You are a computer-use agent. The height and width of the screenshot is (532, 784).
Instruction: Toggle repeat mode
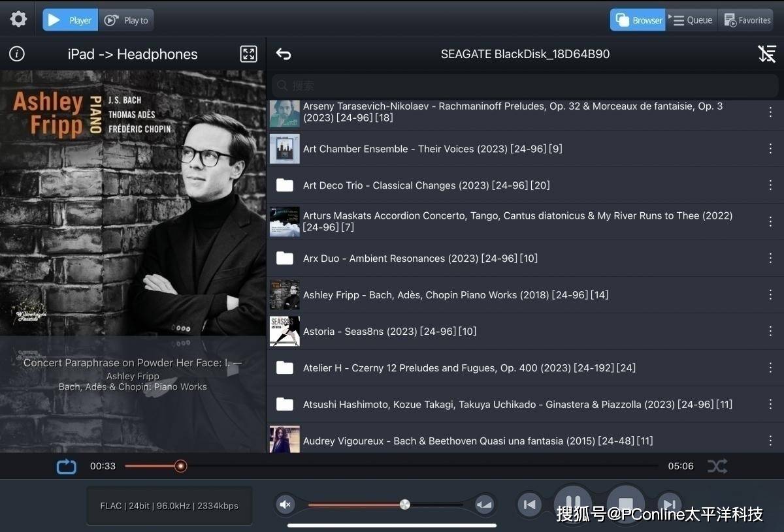click(66, 466)
